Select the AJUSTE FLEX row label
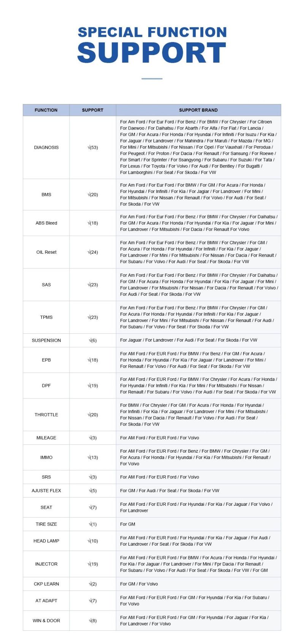The height and width of the screenshot is (644, 304). [x=46, y=491]
